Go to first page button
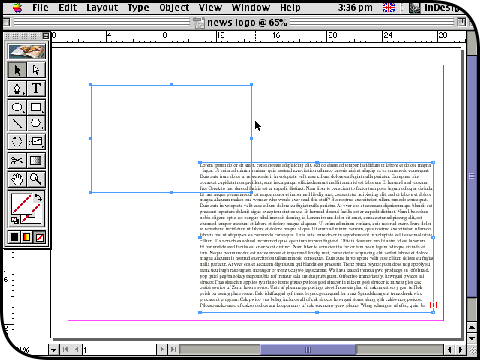Viewport: 480px width, 360px height. coord(65,349)
